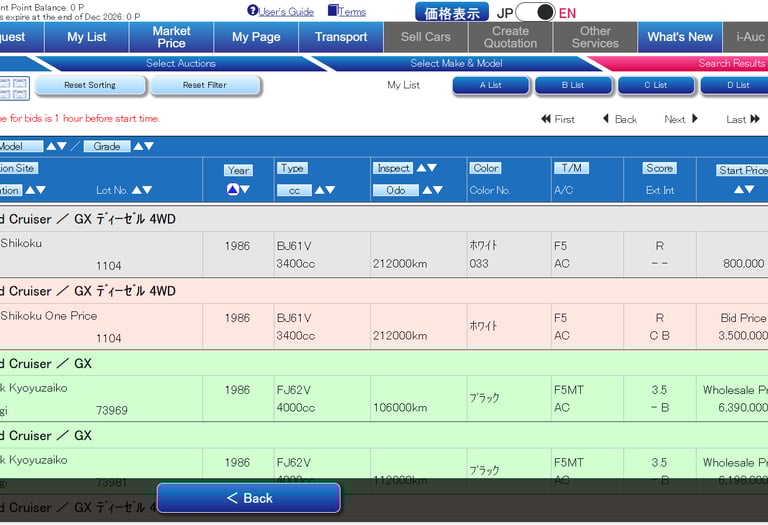Switch the list layout with the grid view icon
The width and height of the screenshot is (768, 525).
[14, 88]
